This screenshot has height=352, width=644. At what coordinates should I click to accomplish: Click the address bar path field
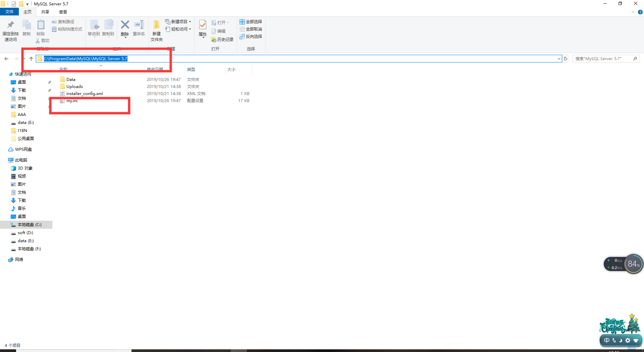[299, 59]
